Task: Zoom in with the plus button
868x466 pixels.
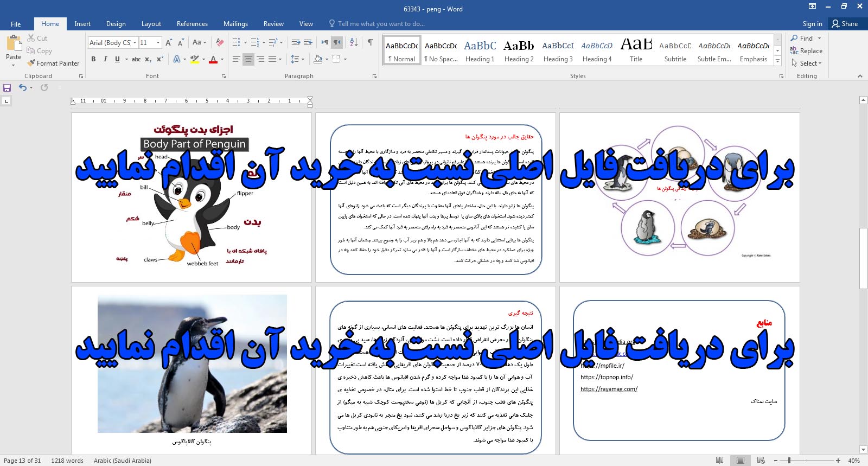Action: [838, 461]
